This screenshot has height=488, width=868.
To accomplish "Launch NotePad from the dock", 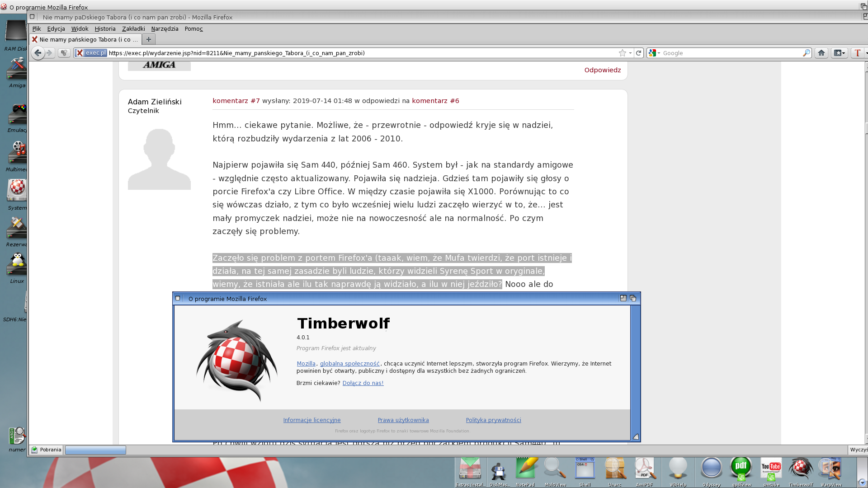I will click(x=526, y=472).
